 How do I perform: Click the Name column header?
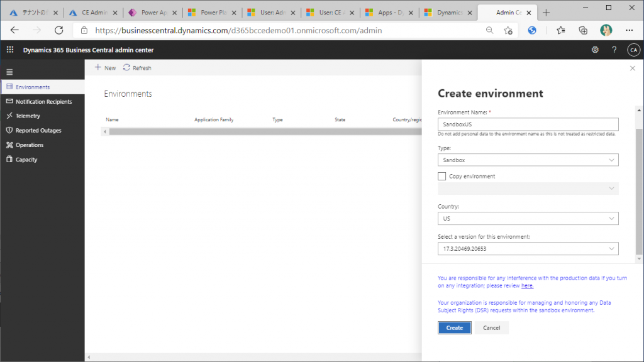[112, 120]
